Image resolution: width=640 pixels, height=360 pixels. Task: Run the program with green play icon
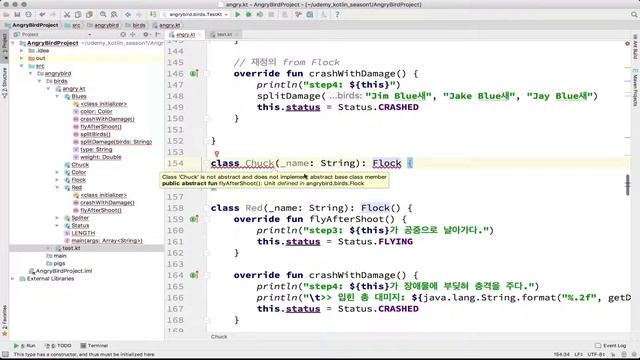[x=238, y=15]
